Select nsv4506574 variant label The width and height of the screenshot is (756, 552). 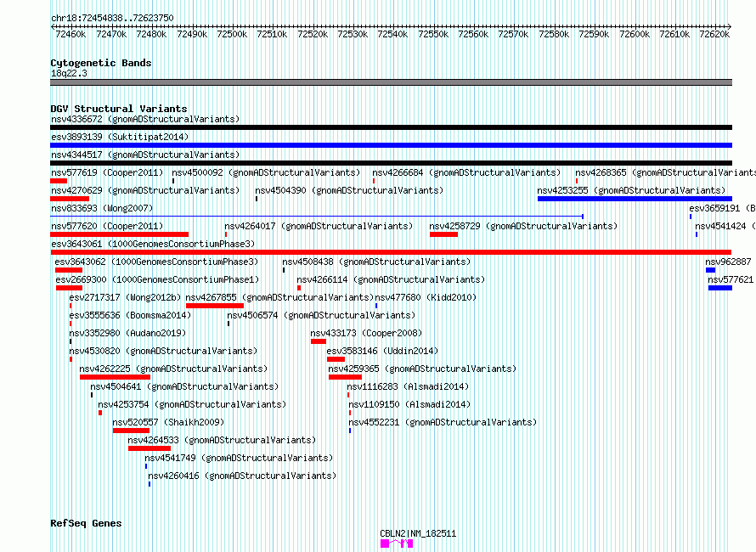(321, 315)
